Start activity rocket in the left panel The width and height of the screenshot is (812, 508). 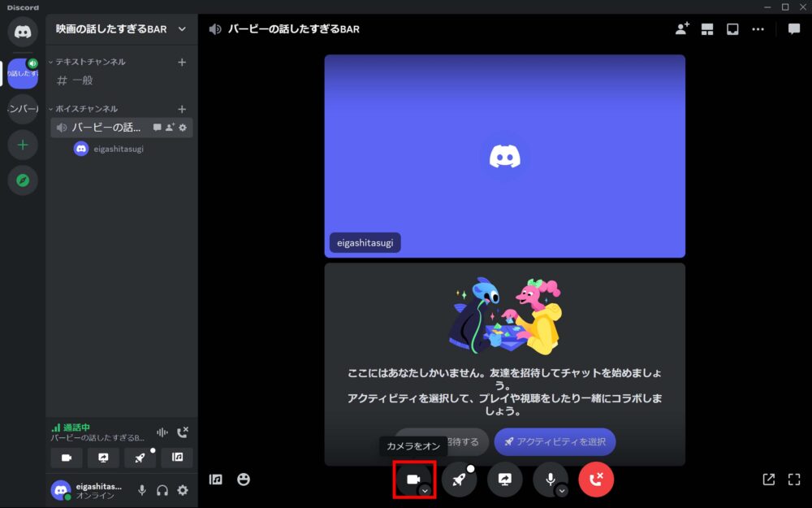click(x=140, y=458)
